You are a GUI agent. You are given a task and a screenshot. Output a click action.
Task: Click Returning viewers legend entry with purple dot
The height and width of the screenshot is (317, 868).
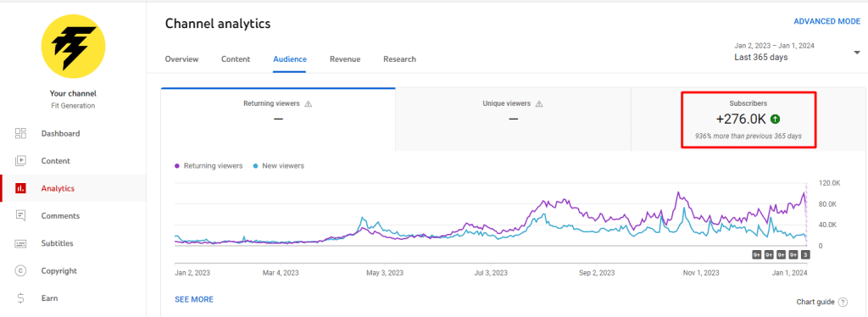(209, 166)
